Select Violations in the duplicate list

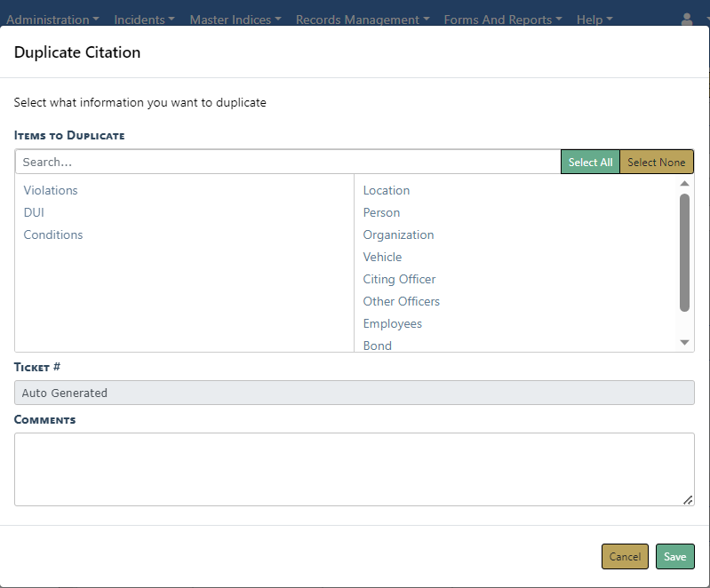(51, 190)
